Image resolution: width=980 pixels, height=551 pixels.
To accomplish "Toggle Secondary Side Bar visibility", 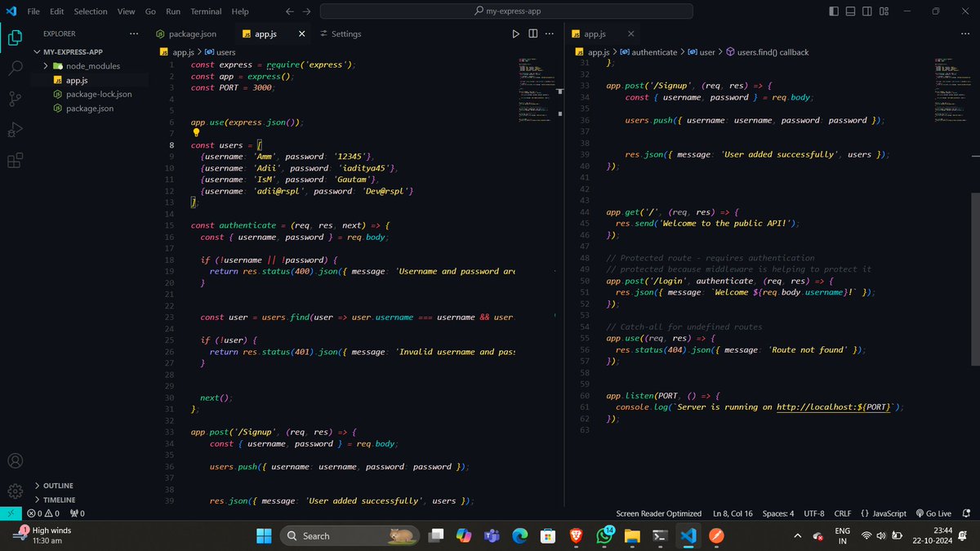I will click(x=866, y=11).
